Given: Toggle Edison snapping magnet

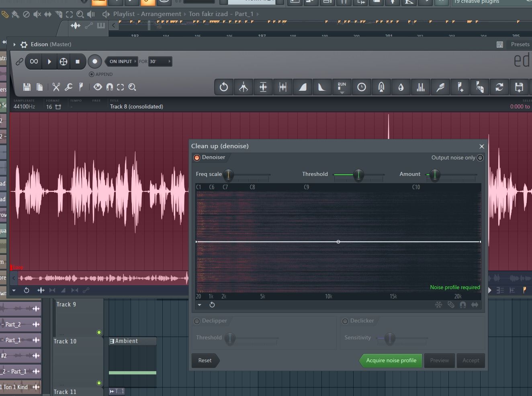Looking at the screenshot, I should [x=109, y=87].
